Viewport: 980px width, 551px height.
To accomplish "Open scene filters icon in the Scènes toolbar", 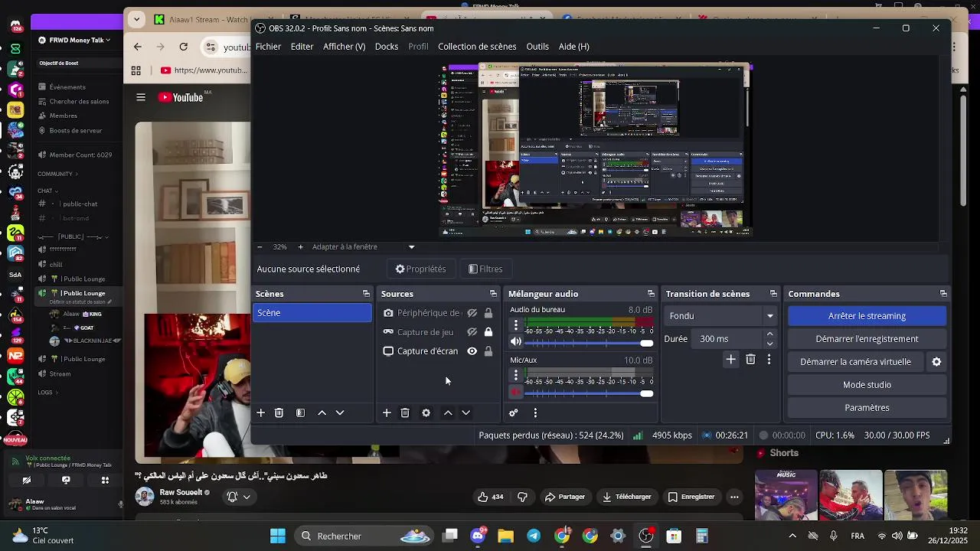I will pyautogui.click(x=300, y=412).
